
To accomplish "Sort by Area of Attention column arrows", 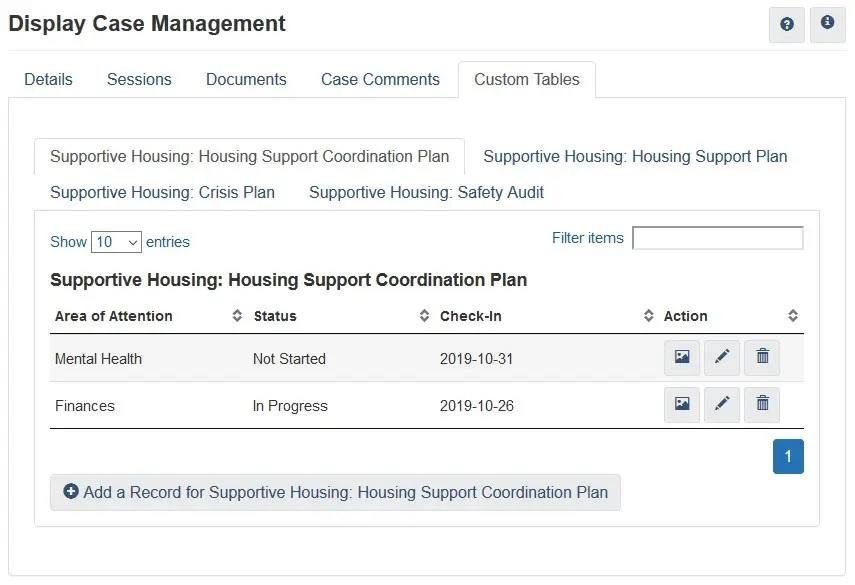I will pyautogui.click(x=237, y=315).
